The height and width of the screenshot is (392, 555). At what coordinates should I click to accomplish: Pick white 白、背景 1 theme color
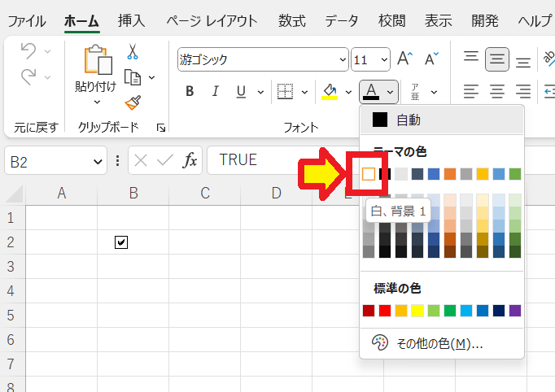click(x=369, y=174)
